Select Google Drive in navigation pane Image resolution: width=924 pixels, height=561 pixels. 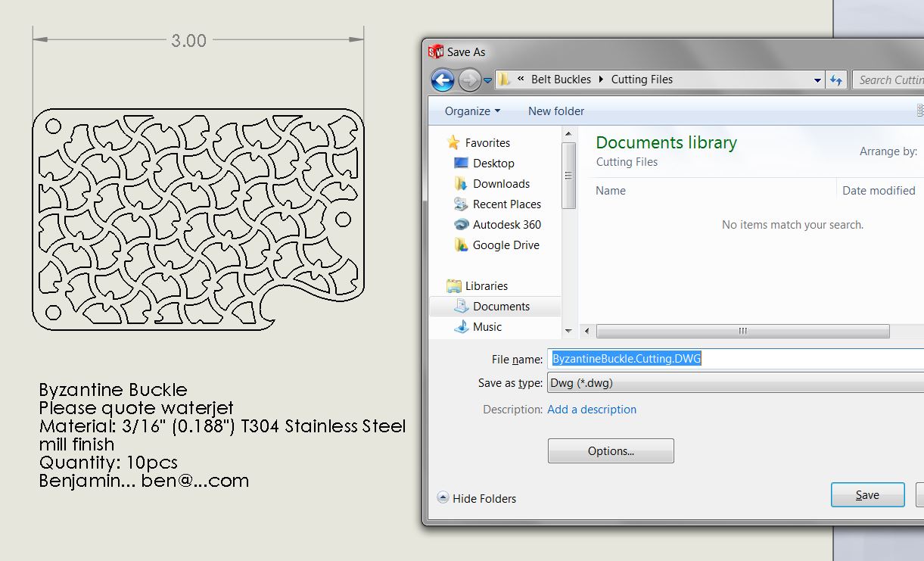(x=506, y=245)
